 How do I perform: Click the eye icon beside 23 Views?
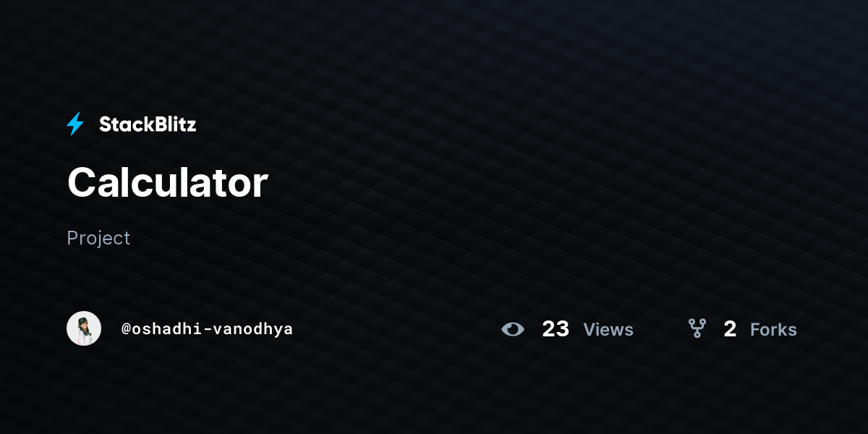513,329
